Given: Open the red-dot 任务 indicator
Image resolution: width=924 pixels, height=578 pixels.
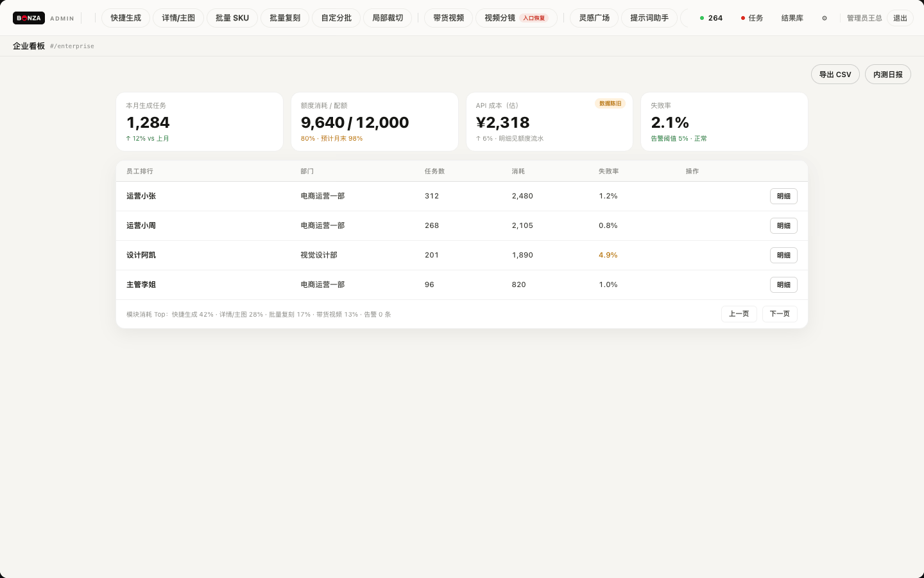Looking at the screenshot, I should tap(752, 18).
